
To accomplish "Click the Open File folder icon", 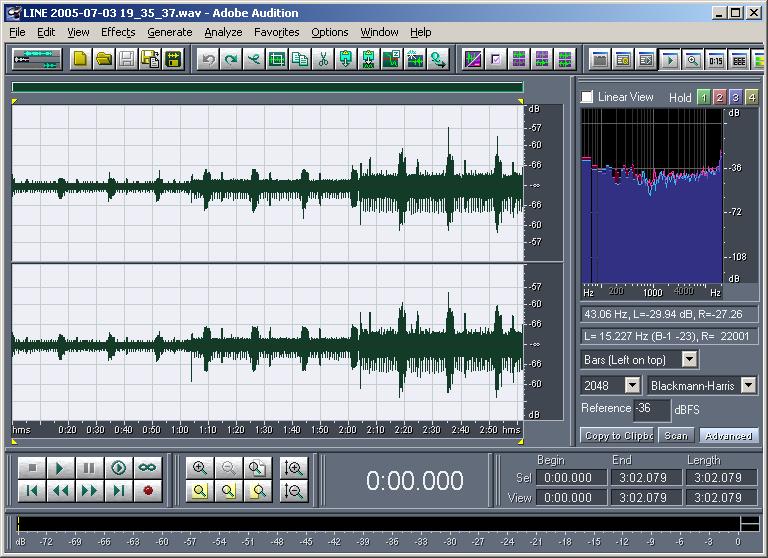I will (103, 59).
